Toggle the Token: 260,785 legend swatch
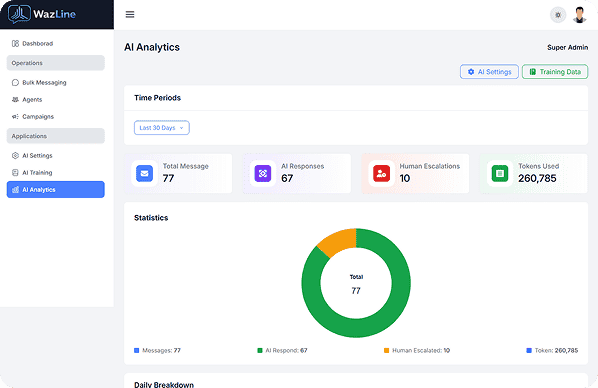The height and width of the screenshot is (388, 598). (529, 350)
